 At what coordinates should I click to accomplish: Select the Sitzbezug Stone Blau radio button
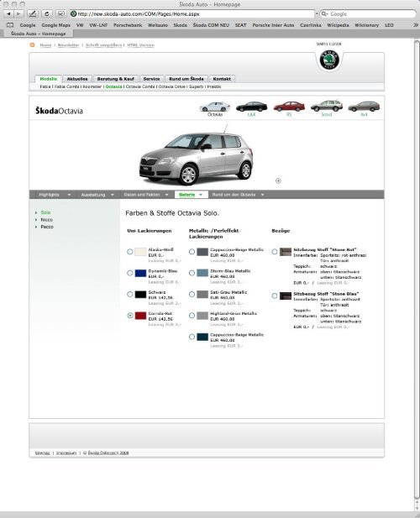coord(275,296)
